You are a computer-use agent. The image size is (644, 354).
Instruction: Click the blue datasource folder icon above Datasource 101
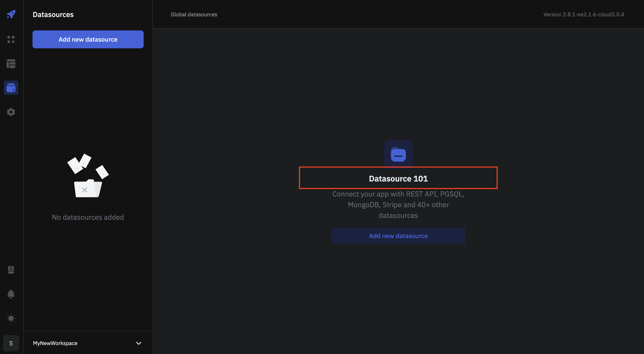(x=398, y=154)
